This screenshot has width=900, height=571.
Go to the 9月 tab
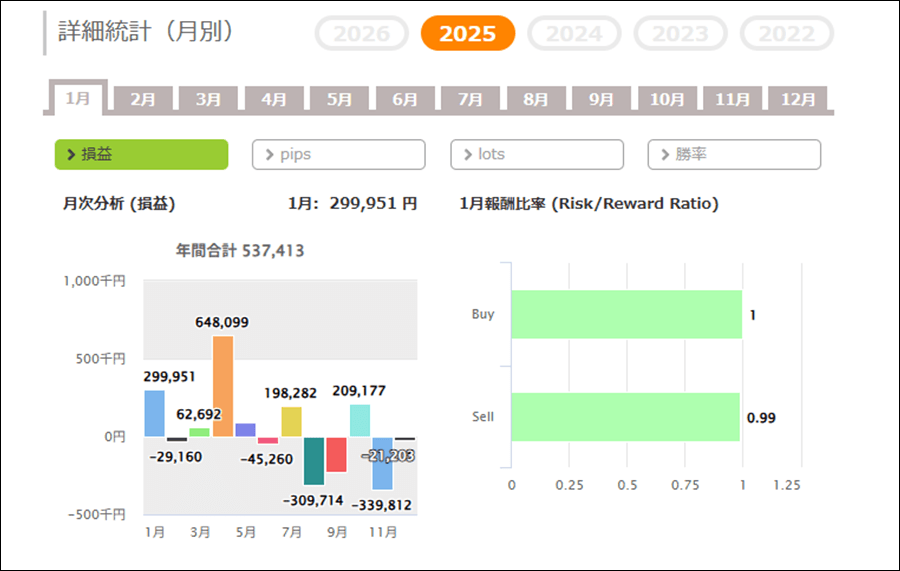click(x=601, y=100)
